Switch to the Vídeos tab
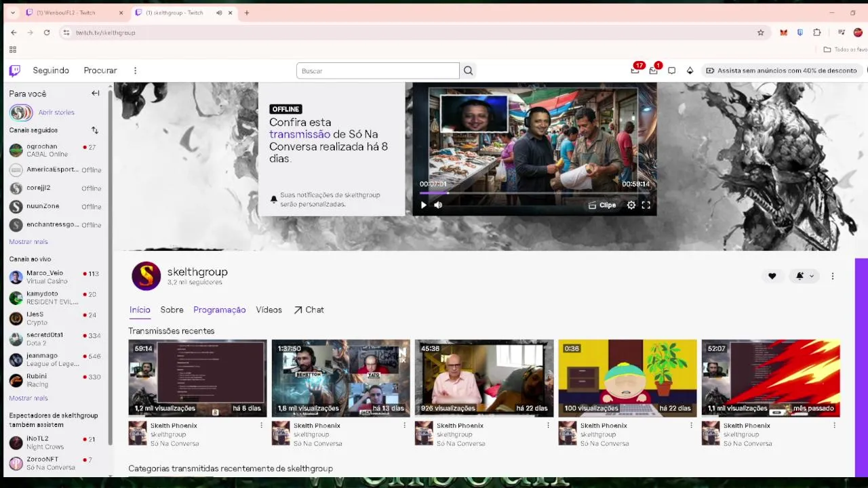The height and width of the screenshot is (488, 868). click(269, 310)
